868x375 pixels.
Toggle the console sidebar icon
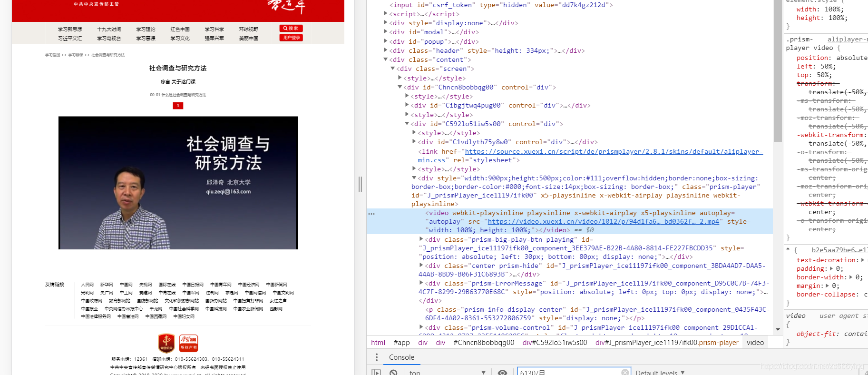[376, 373]
